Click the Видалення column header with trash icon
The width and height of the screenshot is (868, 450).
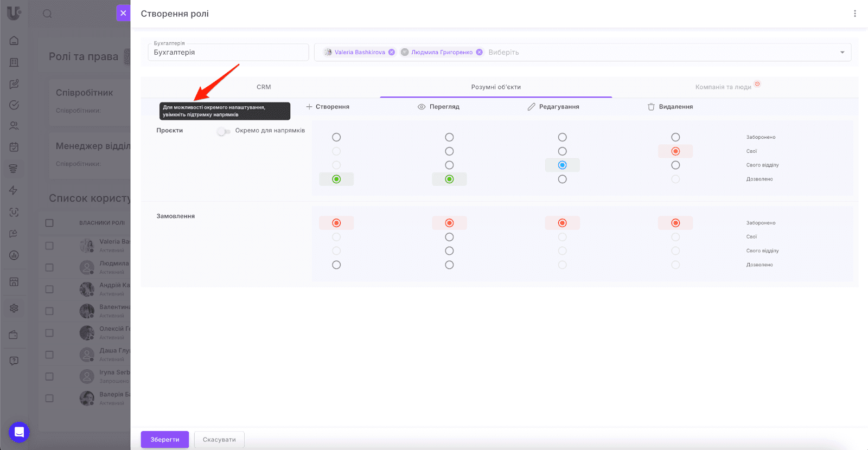tap(670, 107)
